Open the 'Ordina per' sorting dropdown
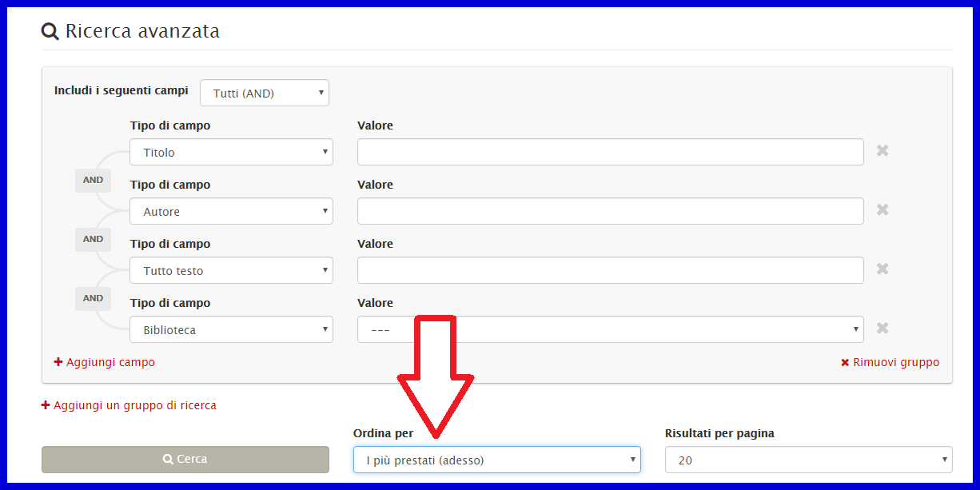The height and width of the screenshot is (490, 980). (x=496, y=460)
